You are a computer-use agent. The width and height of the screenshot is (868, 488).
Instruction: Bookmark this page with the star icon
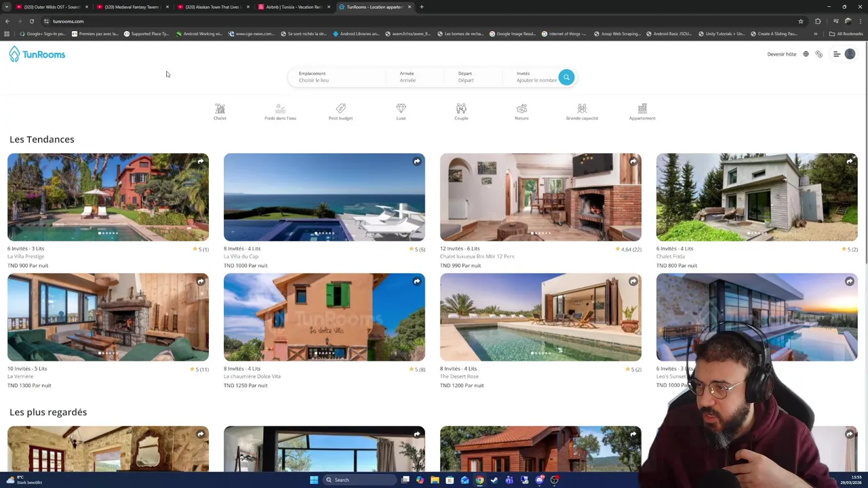pos(801,21)
